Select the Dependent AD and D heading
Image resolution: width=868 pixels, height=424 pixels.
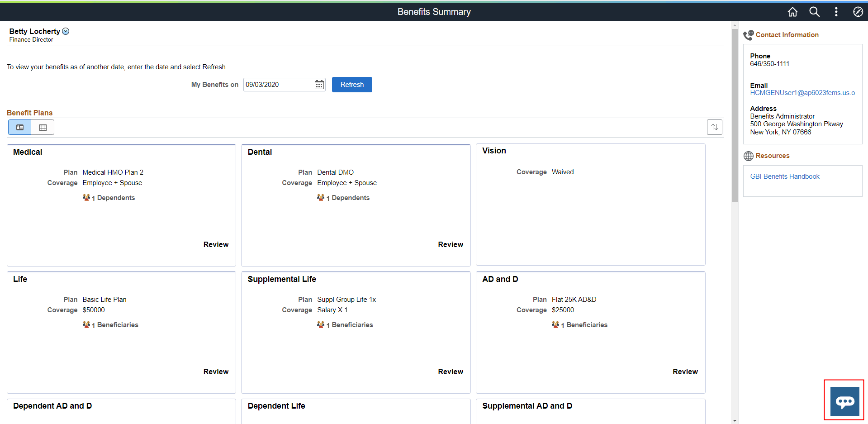(52, 406)
